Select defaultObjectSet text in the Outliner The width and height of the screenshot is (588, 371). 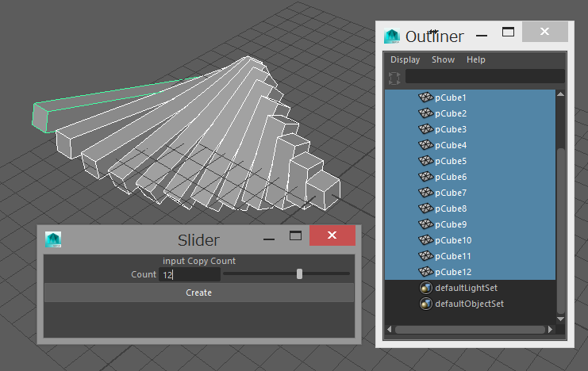(x=469, y=304)
